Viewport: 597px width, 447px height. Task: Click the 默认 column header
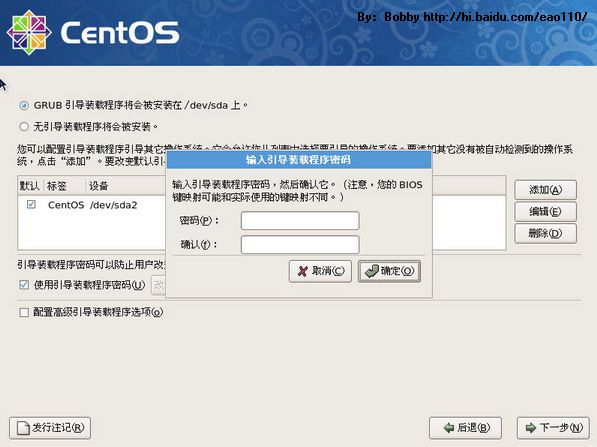coord(30,186)
